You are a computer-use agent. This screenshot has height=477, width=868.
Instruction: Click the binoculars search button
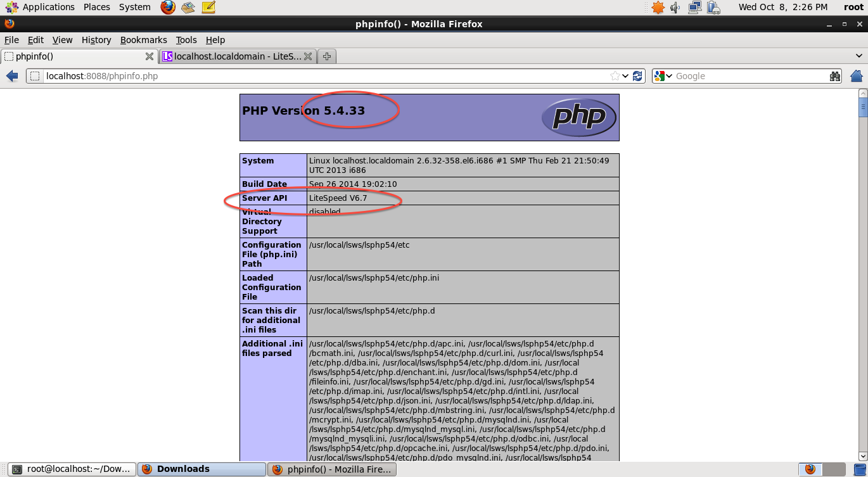[x=835, y=76]
